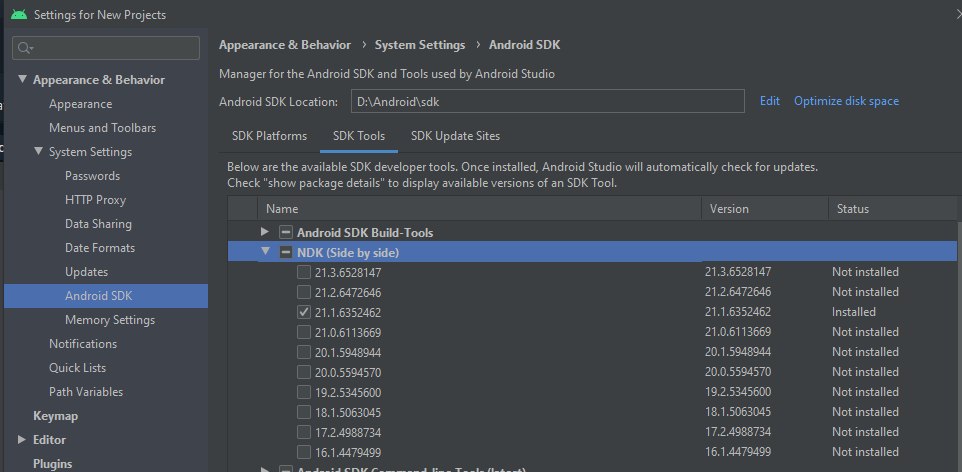962x472 pixels.
Task: Tick the NDK 21.0.6113669 checkbox
Action: point(304,332)
